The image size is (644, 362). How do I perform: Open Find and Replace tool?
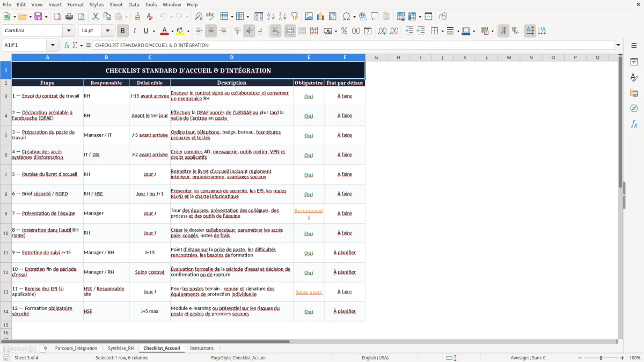coord(199,17)
